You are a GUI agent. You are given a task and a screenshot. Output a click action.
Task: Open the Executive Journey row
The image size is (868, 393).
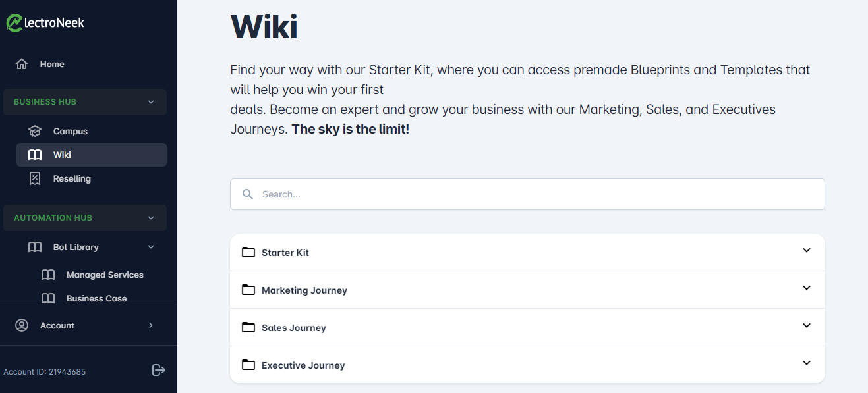point(303,365)
